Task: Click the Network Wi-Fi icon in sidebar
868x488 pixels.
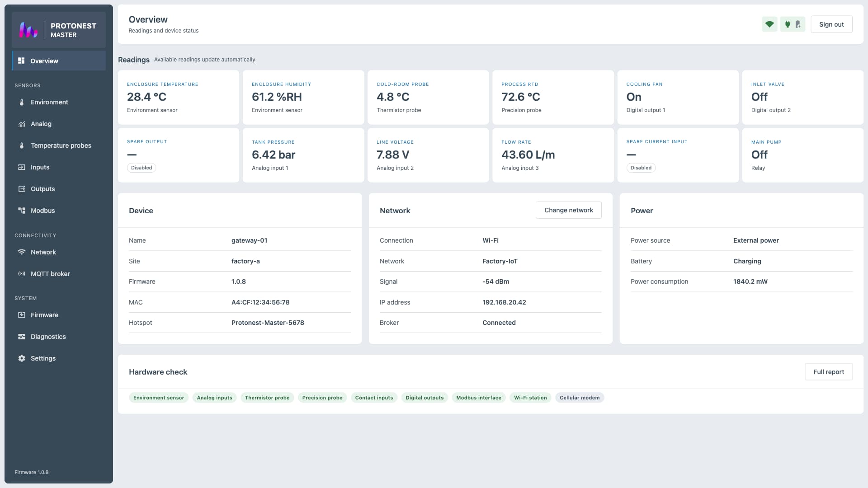Action: [22, 252]
